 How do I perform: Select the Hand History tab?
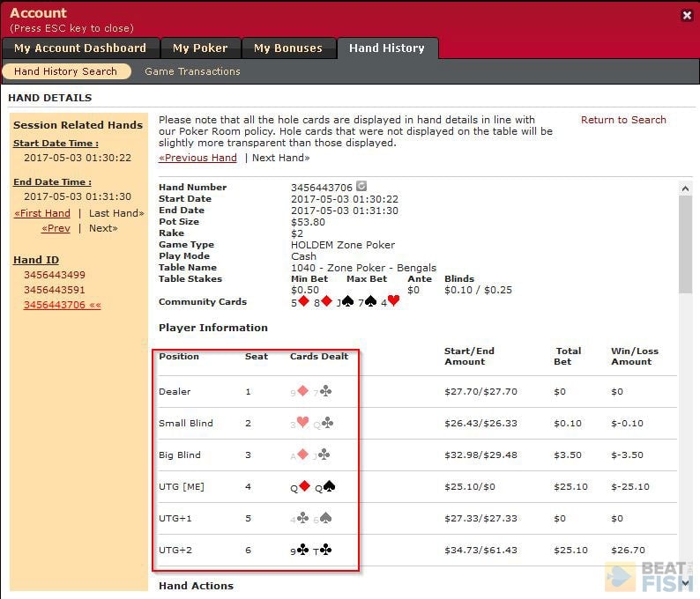387,48
